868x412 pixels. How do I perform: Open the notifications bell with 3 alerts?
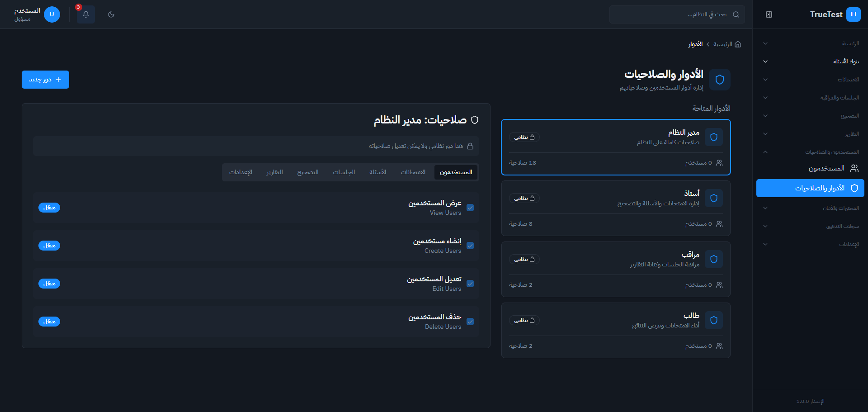pyautogui.click(x=85, y=14)
